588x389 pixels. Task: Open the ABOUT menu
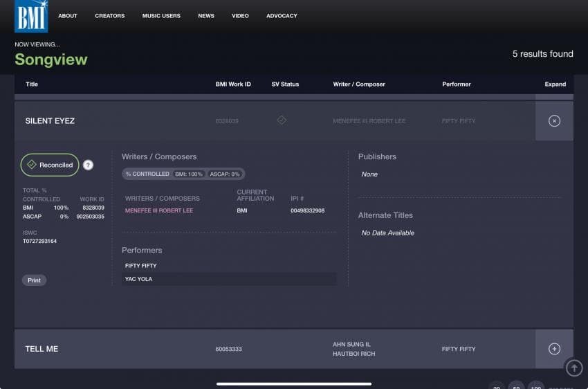pos(68,16)
